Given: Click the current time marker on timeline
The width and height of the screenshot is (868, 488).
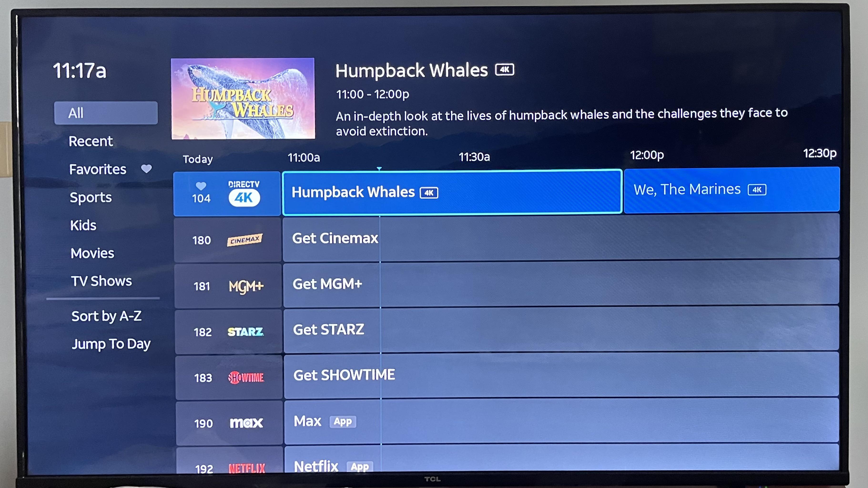Looking at the screenshot, I should coord(379,168).
